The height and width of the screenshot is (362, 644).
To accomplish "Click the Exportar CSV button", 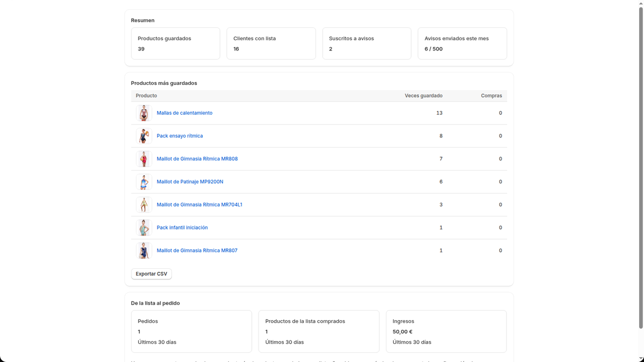I will pyautogui.click(x=151, y=274).
